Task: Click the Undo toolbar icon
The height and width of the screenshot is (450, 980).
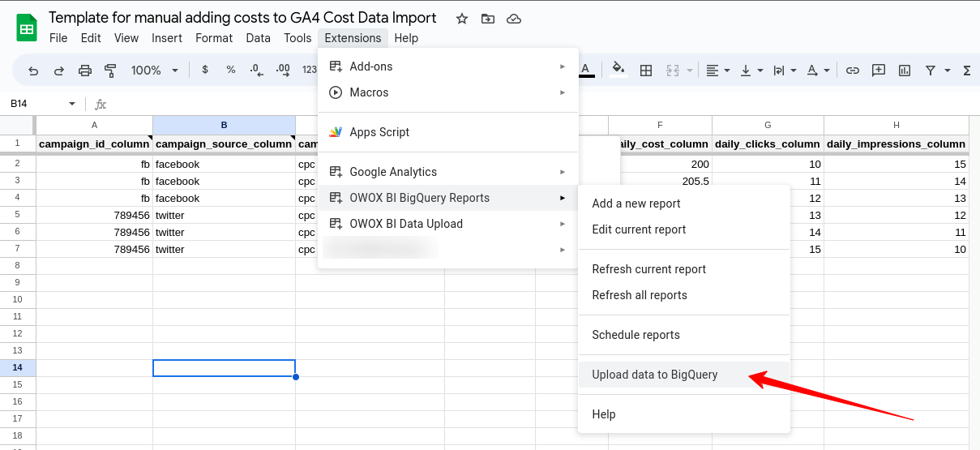Action: tap(33, 71)
